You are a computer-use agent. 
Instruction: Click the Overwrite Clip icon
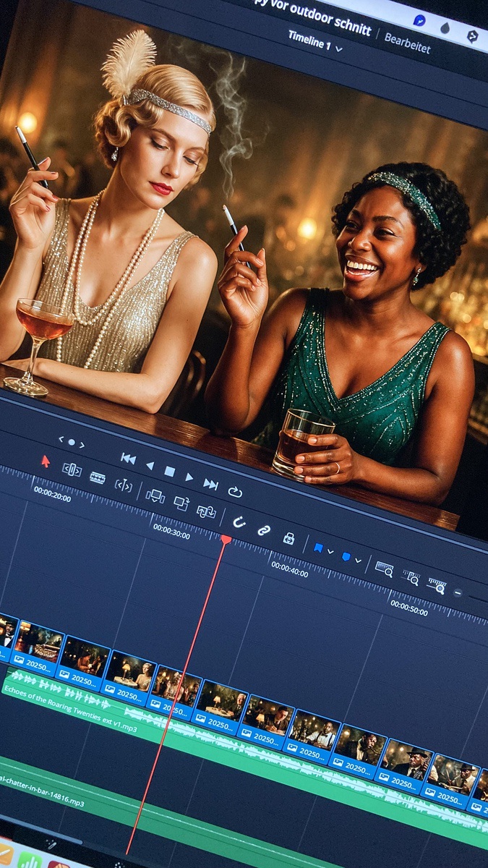tap(181, 504)
